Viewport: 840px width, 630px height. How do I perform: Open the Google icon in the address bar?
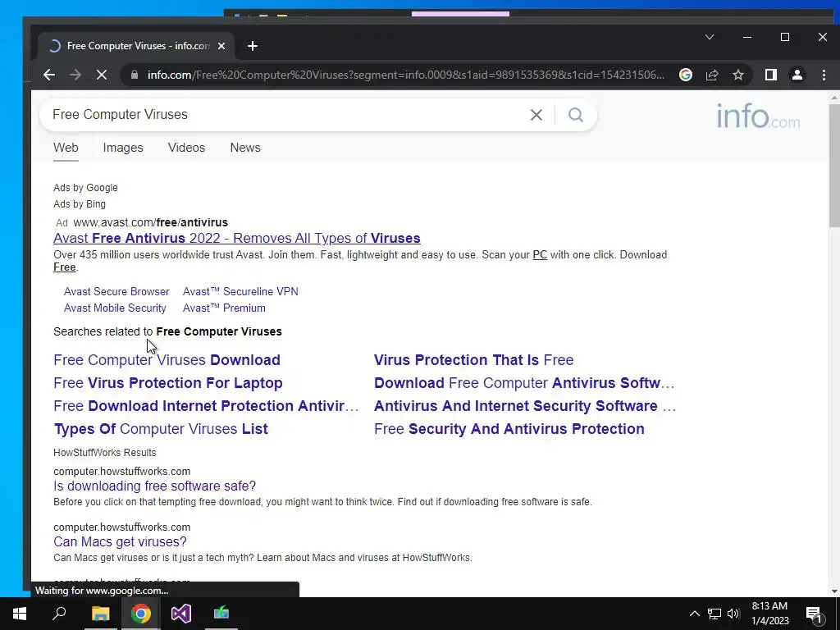click(685, 75)
